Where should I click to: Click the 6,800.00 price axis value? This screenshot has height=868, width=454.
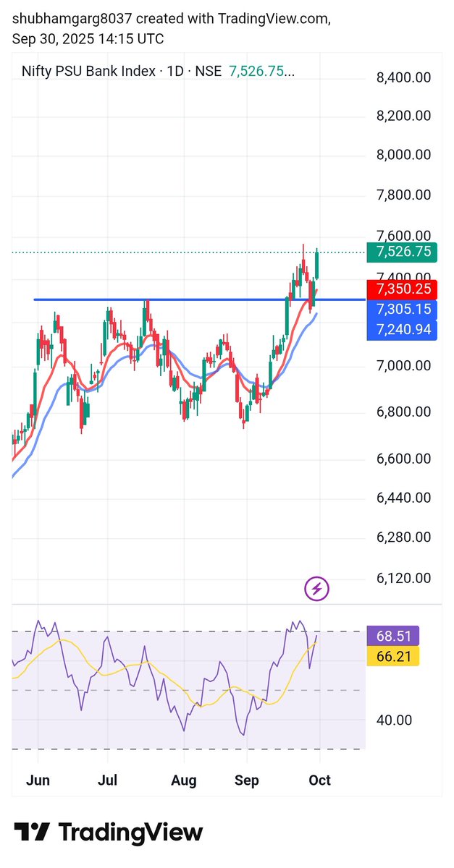point(404,412)
